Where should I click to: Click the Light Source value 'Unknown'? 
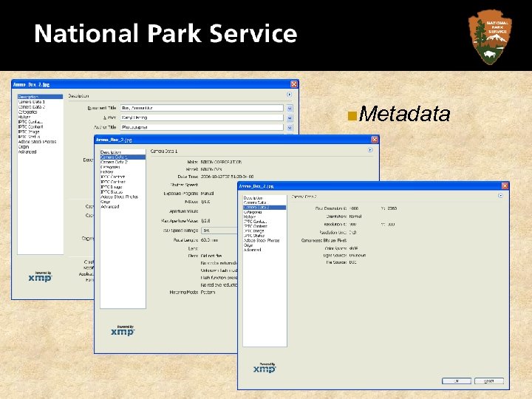click(358, 255)
